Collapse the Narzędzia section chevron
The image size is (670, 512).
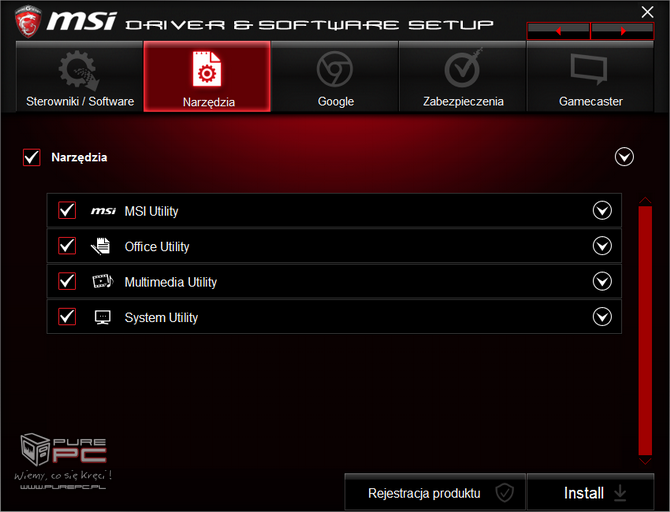coord(624,157)
